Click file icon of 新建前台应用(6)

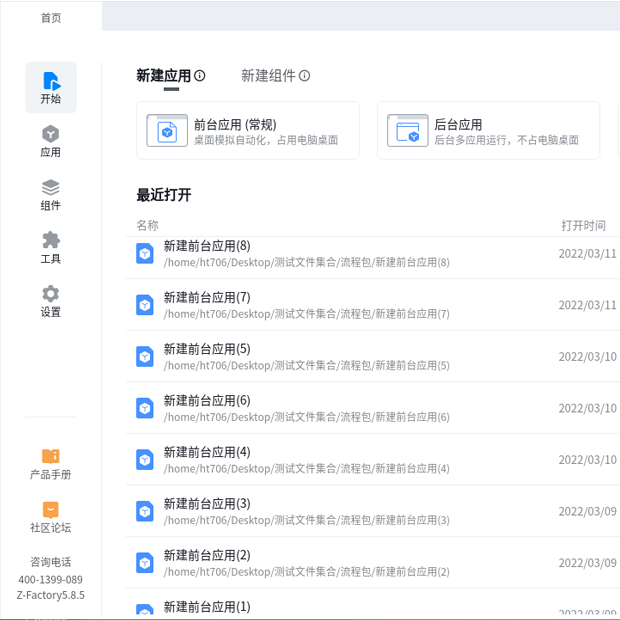[x=145, y=408]
